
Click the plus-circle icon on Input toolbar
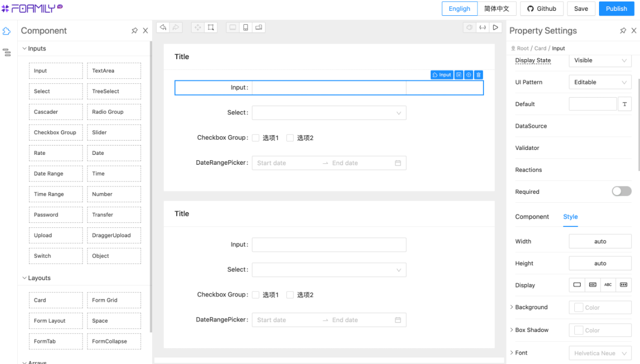click(x=469, y=75)
